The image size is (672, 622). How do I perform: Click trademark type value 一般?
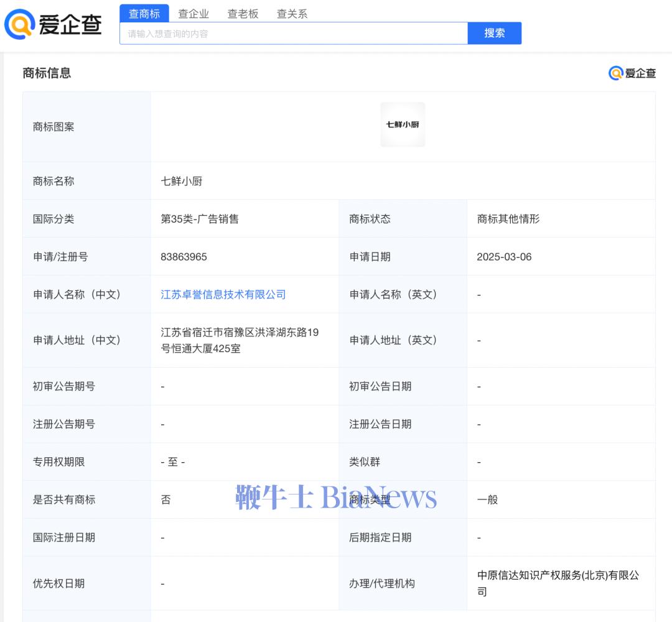pos(487,499)
